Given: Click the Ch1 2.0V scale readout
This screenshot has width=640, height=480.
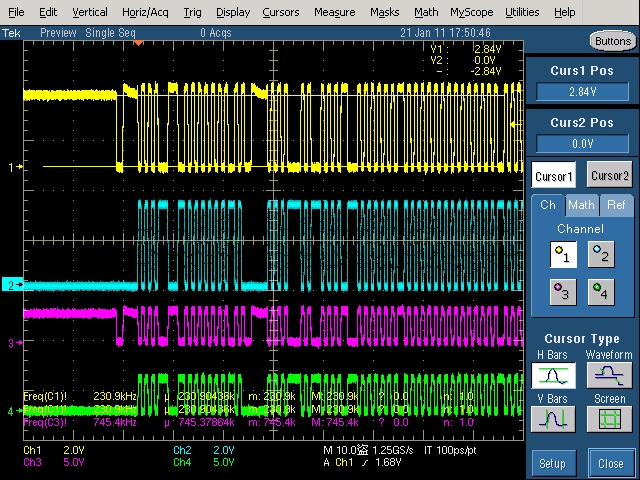Looking at the screenshot, I should pos(54,450).
